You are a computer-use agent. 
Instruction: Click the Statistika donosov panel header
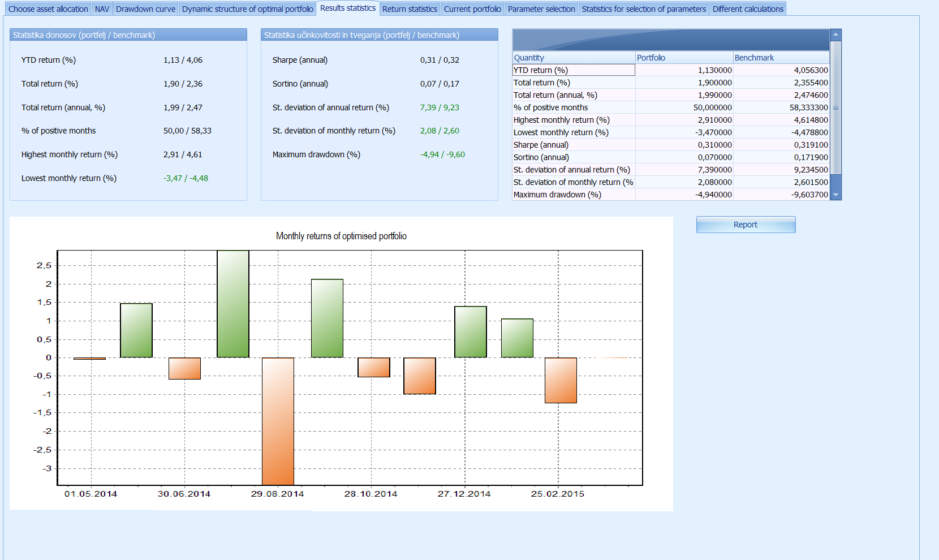click(128, 35)
